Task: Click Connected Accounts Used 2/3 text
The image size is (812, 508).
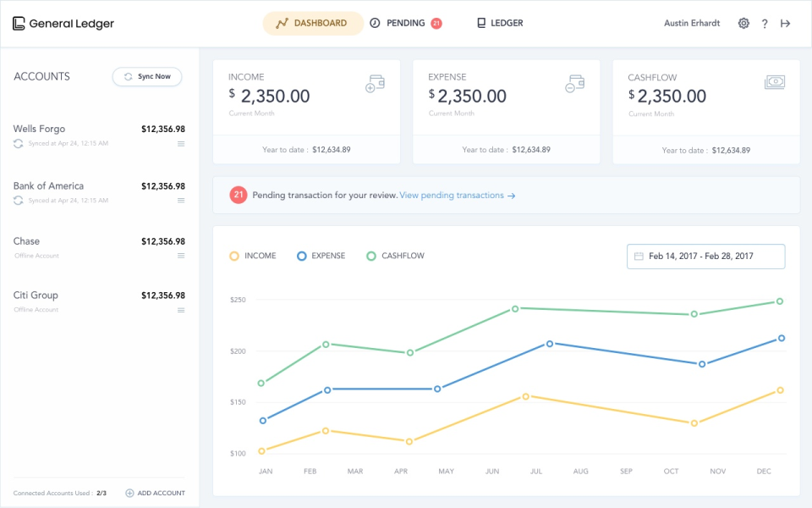Action: [x=59, y=493]
